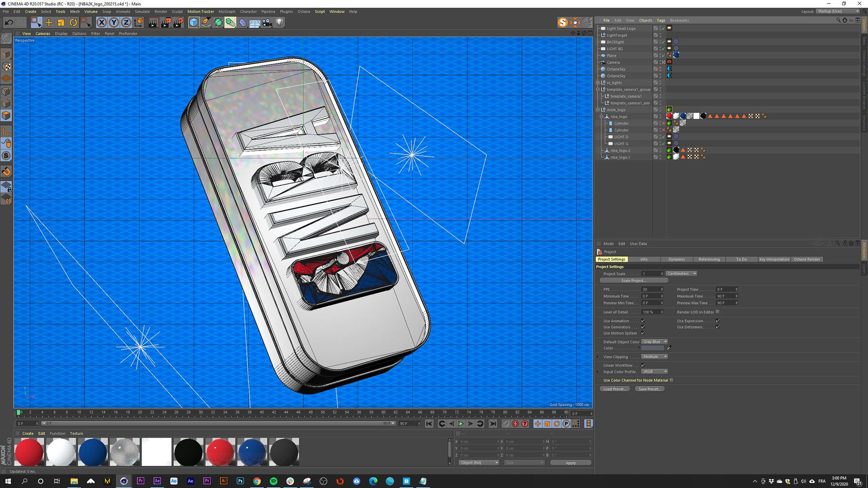Open the Edit Render Settings icon
Screen dimensions: 868x488
point(178,22)
